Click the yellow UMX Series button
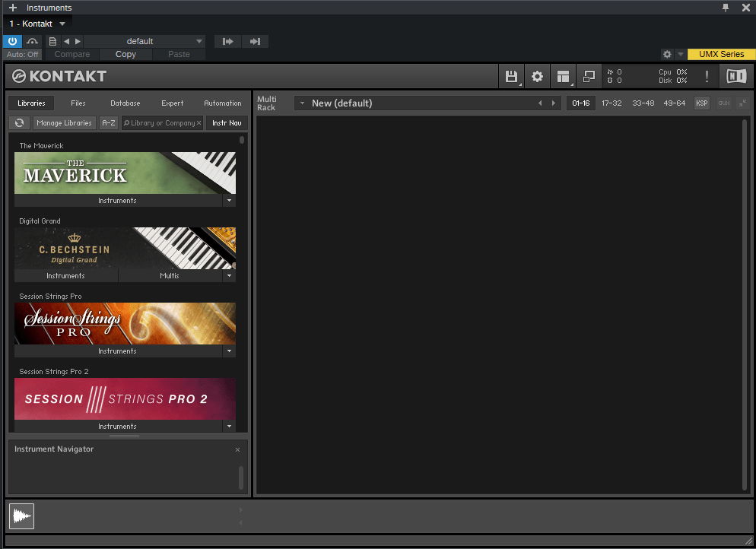The width and height of the screenshot is (756, 549). pos(721,55)
